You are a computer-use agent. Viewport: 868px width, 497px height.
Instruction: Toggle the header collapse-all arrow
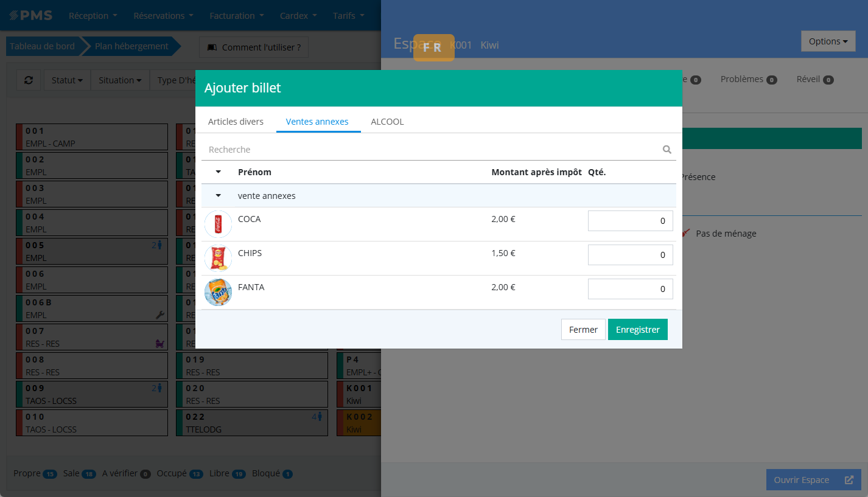[x=219, y=172]
